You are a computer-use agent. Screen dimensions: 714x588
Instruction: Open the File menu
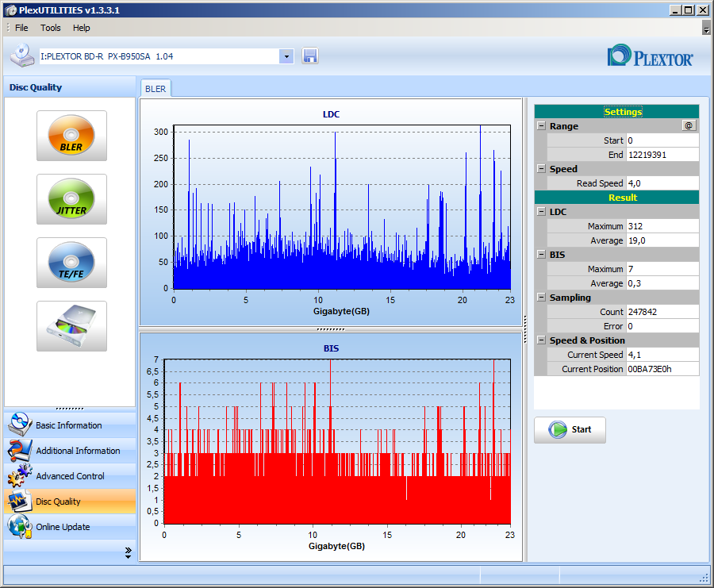[21, 28]
